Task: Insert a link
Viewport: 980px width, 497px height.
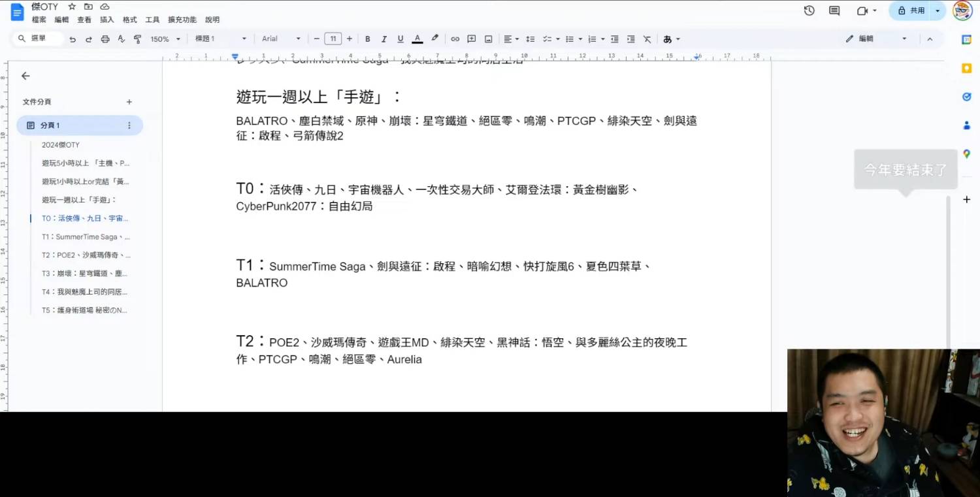Action: (x=455, y=39)
